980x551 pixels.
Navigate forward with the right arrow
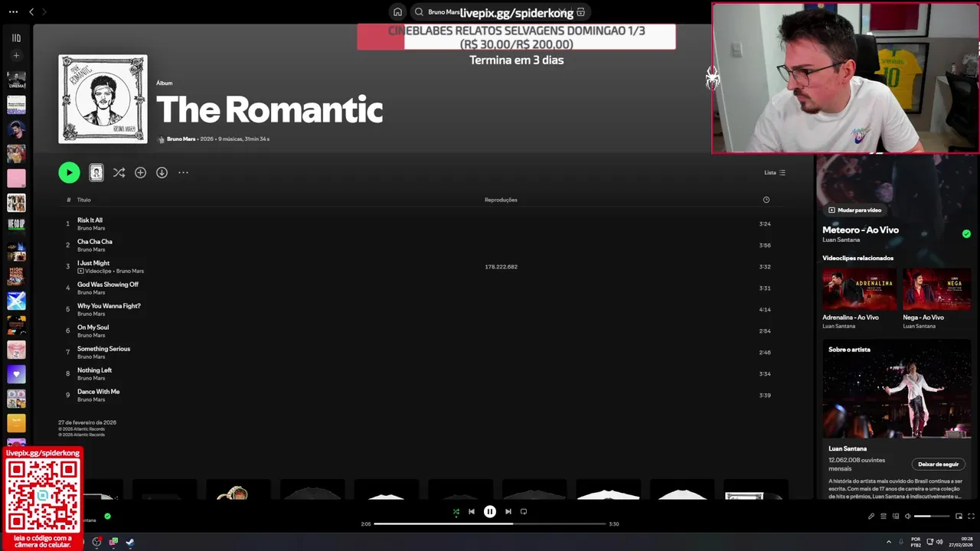[44, 12]
